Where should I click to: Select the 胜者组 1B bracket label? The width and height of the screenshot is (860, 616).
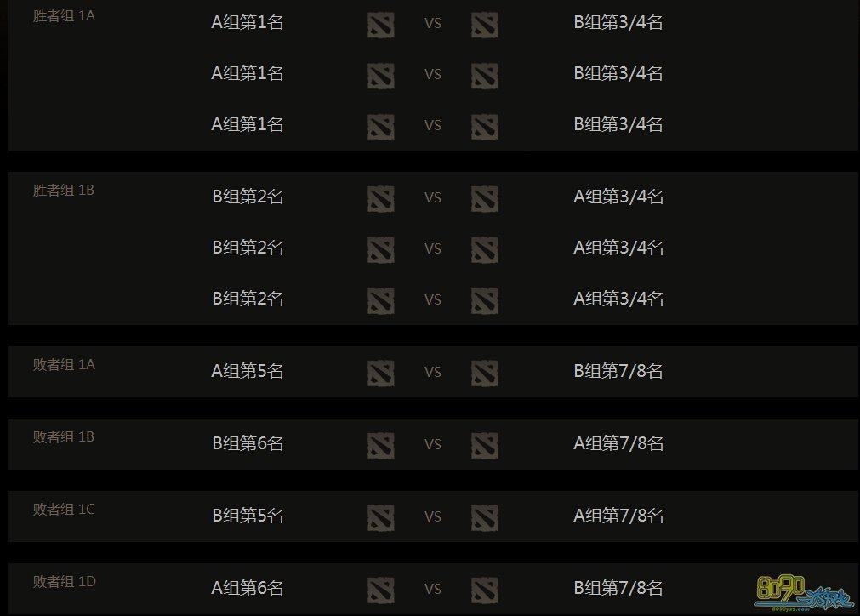(x=64, y=190)
